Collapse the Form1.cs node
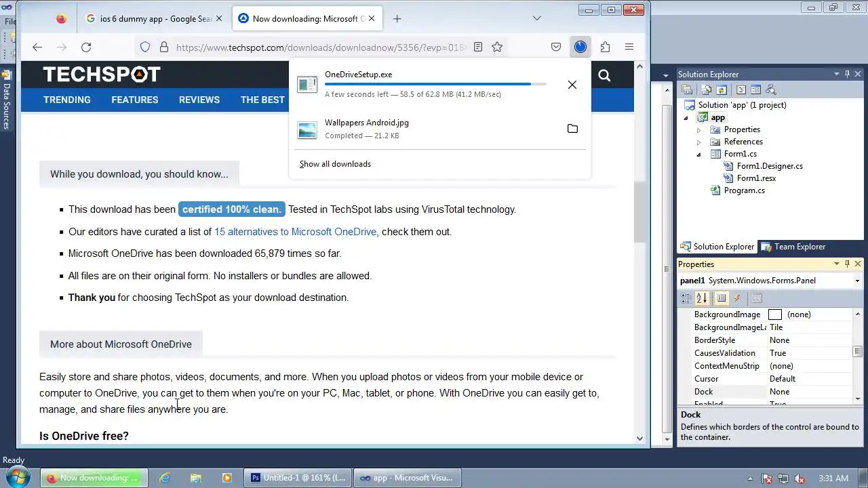 click(698, 155)
